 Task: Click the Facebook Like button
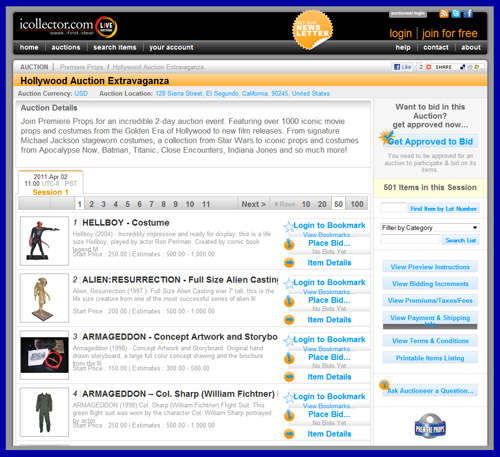click(x=402, y=67)
